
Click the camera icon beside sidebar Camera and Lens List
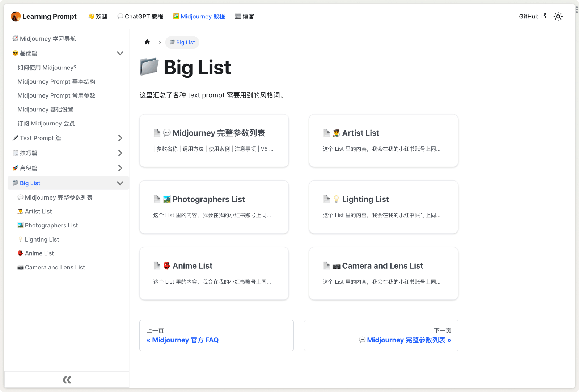pos(20,268)
